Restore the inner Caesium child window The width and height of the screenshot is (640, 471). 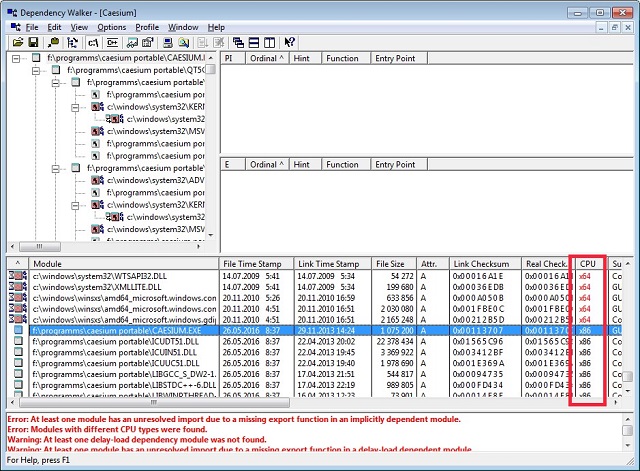pos(615,27)
